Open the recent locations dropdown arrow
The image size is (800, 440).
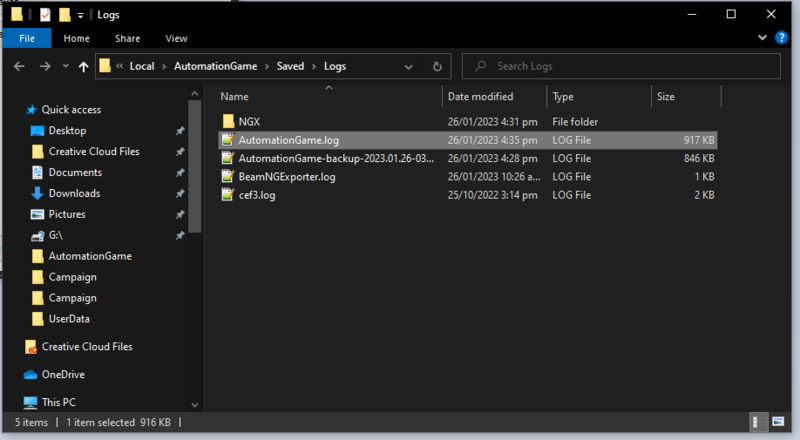click(x=65, y=66)
